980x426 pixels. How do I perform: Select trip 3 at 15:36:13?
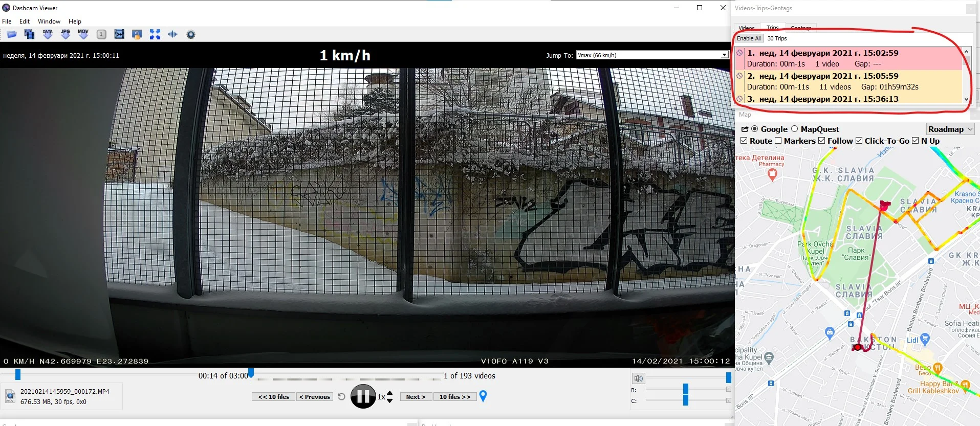(848, 99)
